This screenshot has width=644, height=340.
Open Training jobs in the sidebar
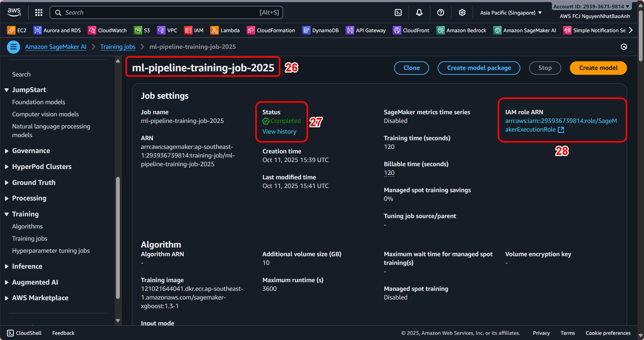[30, 239]
